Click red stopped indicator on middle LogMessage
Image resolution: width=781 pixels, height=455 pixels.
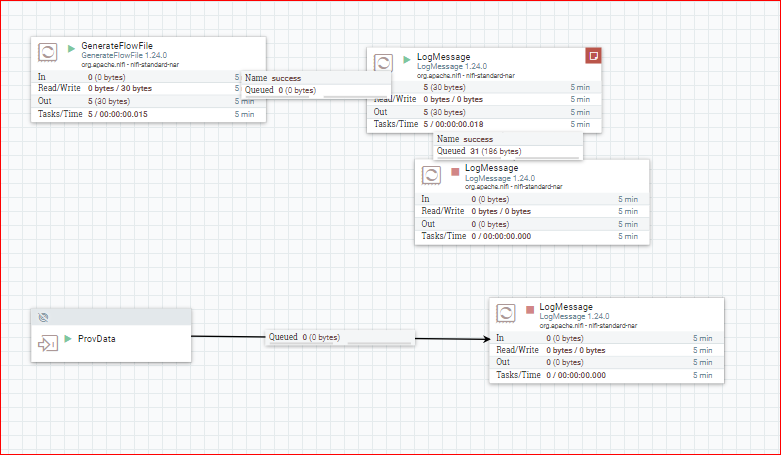pyautogui.click(x=455, y=171)
